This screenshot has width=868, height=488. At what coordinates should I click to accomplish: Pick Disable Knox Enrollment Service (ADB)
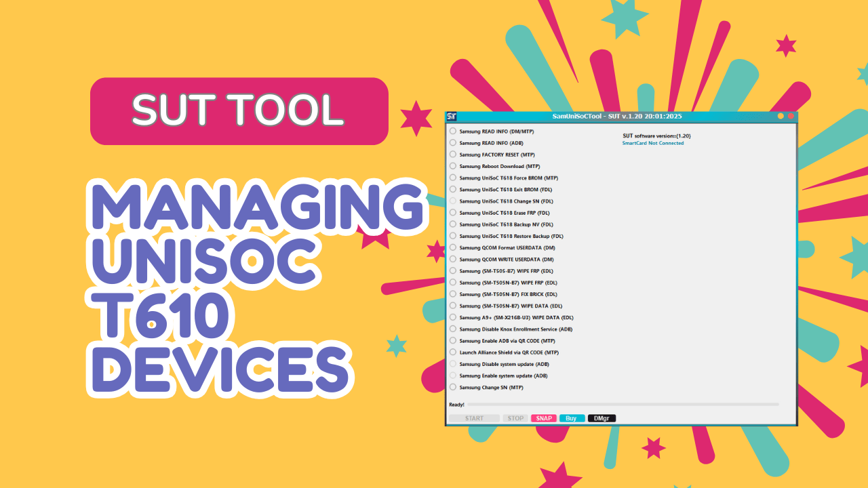tap(453, 329)
